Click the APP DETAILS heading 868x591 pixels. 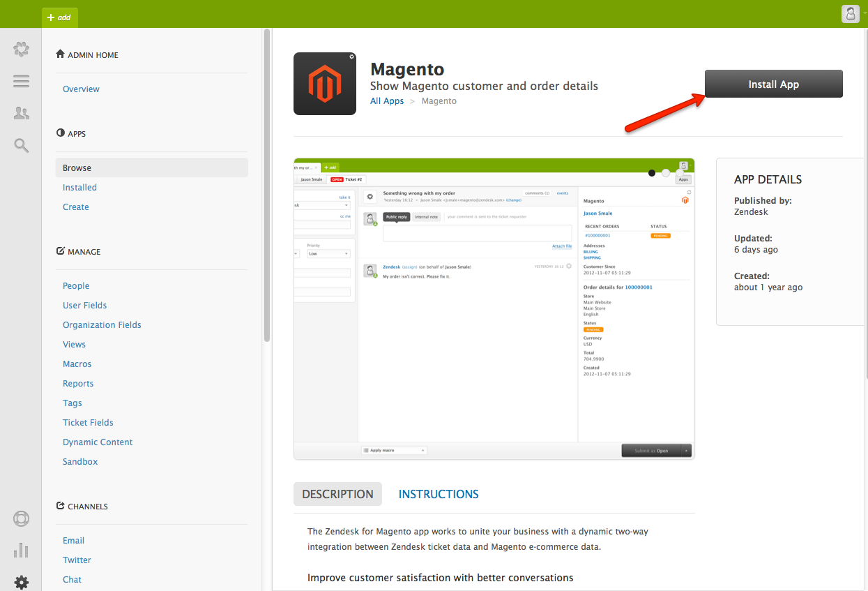click(768, 179)
